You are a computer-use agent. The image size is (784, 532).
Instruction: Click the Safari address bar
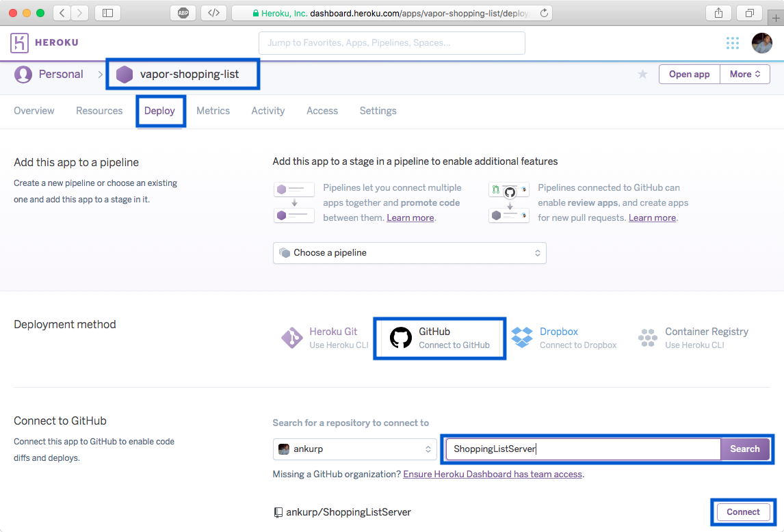tap(393, 13)
